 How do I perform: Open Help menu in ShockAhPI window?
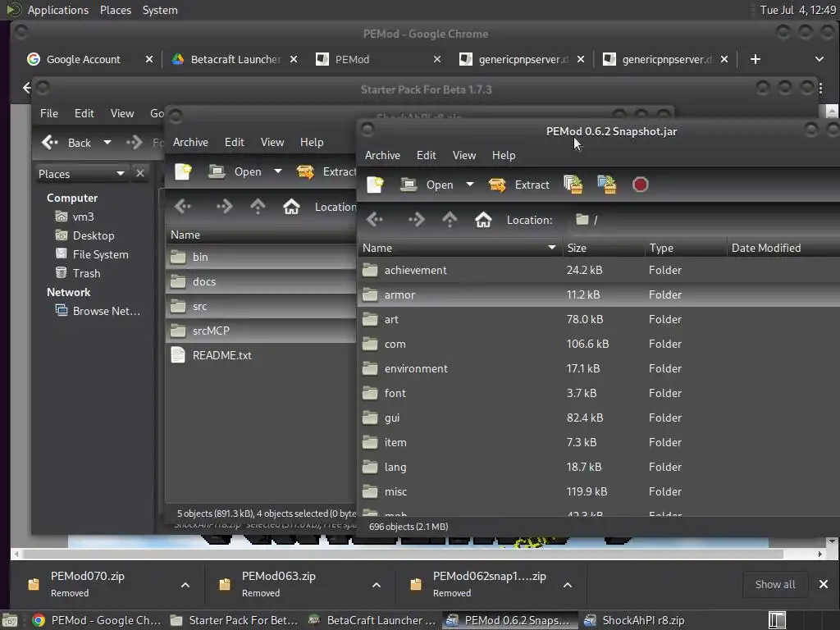click(x=311, y=142)
